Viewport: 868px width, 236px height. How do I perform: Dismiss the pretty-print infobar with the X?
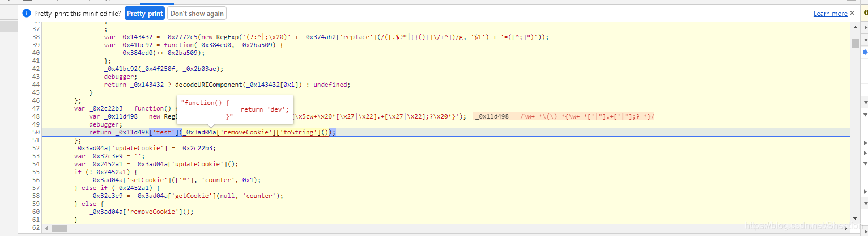[x=852, y=13]
